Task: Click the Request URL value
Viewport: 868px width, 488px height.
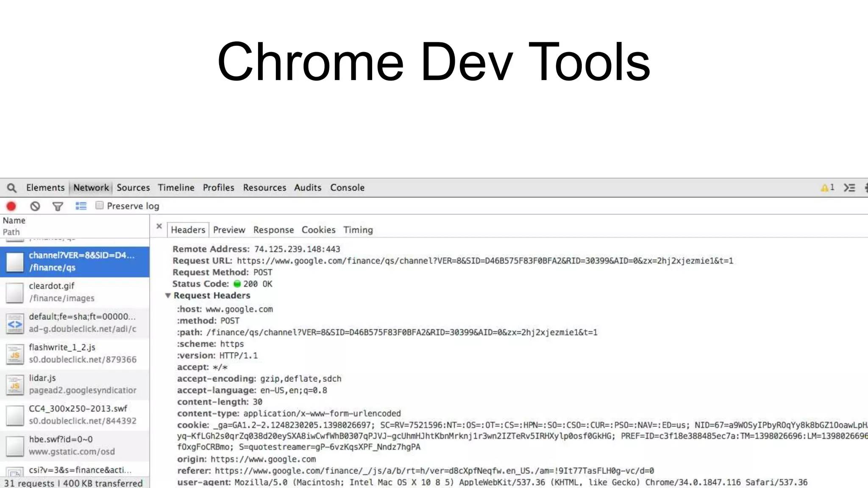Action: pyautogui.click(x=485, y=261)
